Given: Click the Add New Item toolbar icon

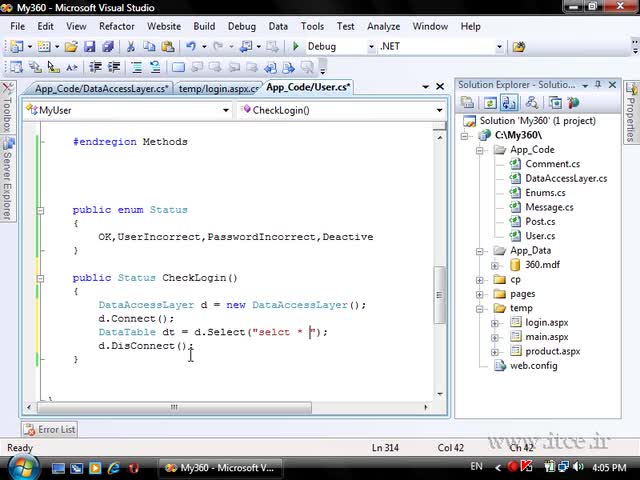Looking at the screenshot, I should 44,47.
